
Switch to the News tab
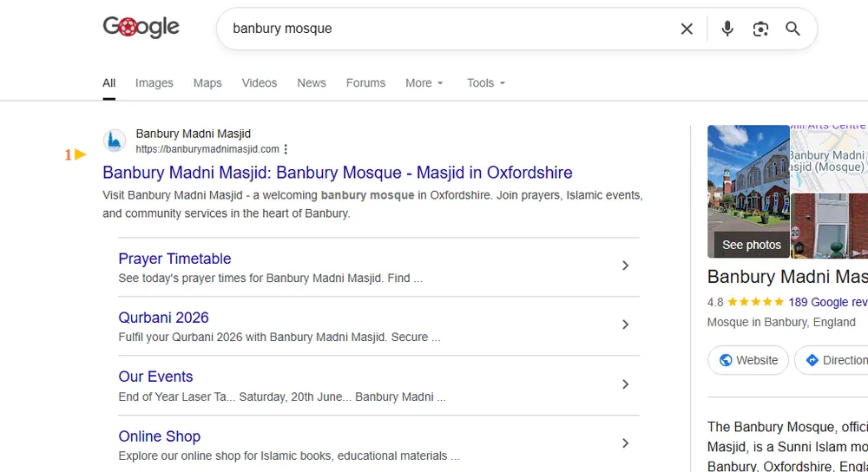click(x=312, y=83)
